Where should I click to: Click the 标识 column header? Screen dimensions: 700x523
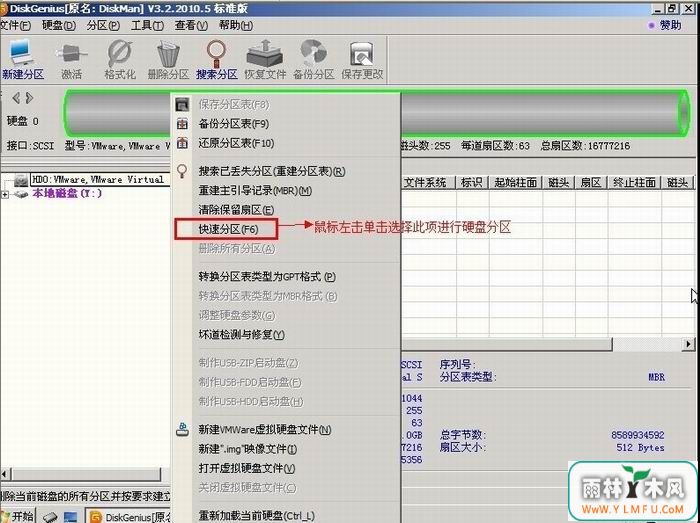point(472,183)
